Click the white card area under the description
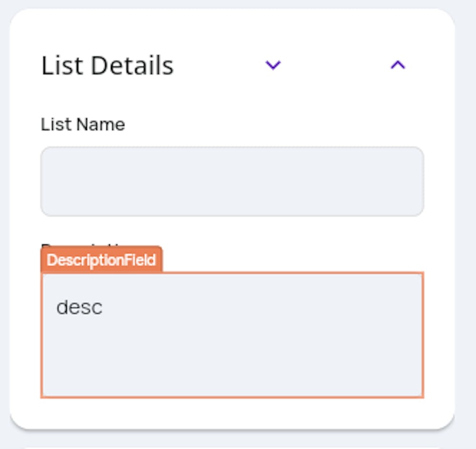 pos(232,412)
